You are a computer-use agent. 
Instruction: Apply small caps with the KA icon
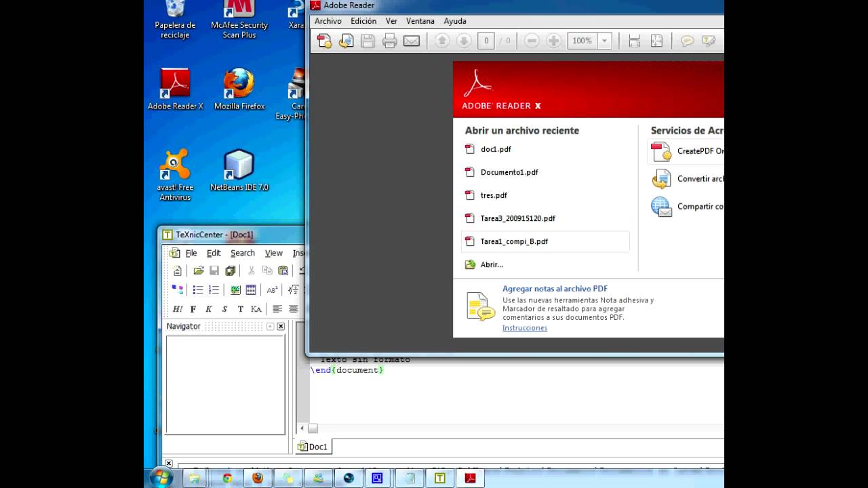(256, 309)
